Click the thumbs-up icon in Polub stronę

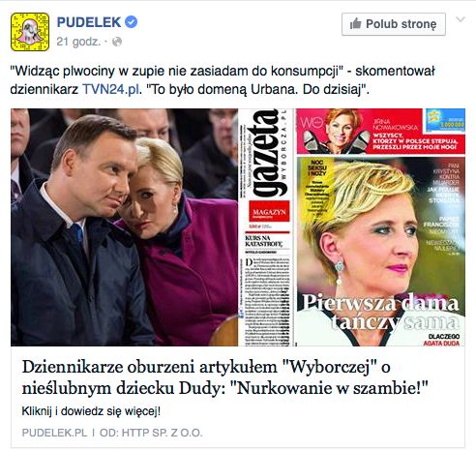(x=355, y=23)
